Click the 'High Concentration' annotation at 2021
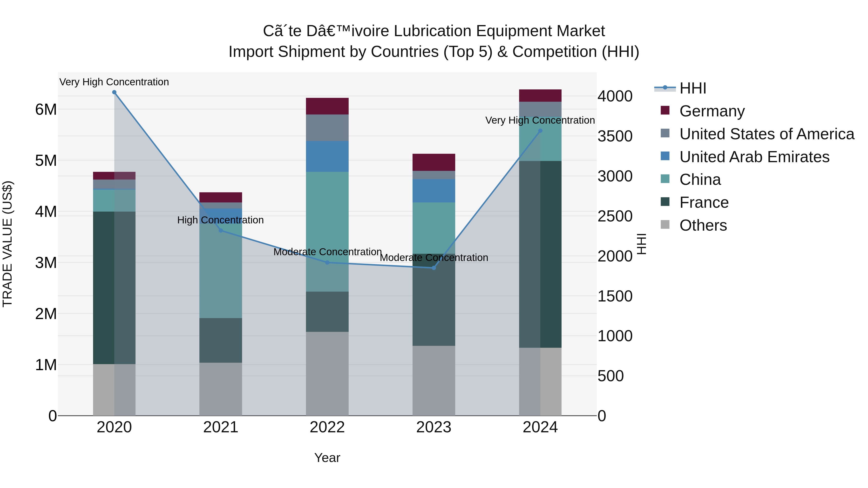Viewport: 868px width, 488px height. tap(221, 220)
